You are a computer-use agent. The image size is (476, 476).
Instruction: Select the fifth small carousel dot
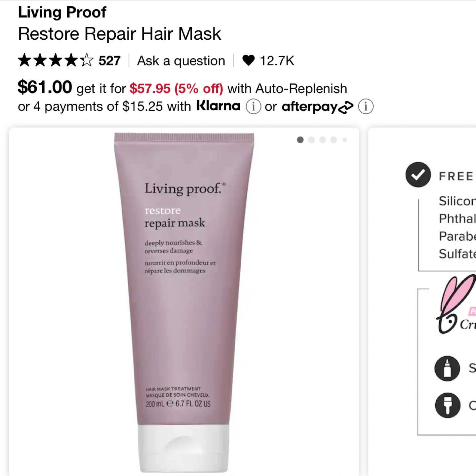[x=345, y=140]
